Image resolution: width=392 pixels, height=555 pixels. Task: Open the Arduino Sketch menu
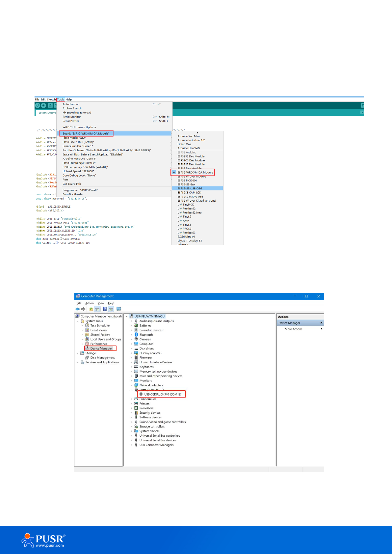point(51,99)
